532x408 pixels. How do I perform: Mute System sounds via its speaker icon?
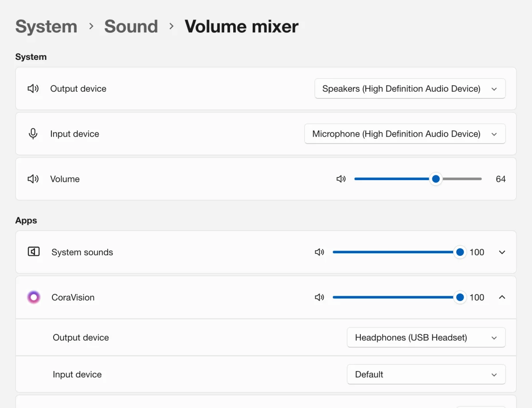tap(319, 252)
